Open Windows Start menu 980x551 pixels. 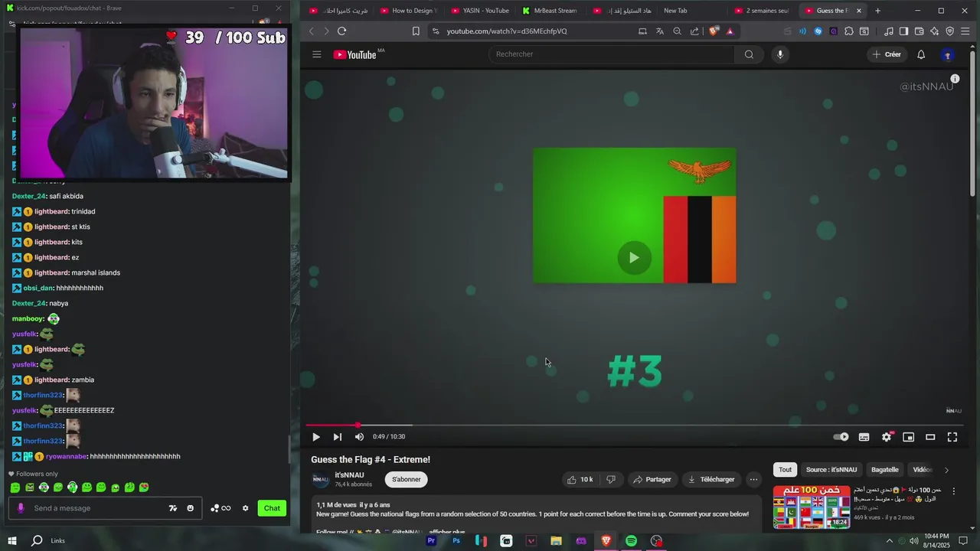click(x=12, y=541)
